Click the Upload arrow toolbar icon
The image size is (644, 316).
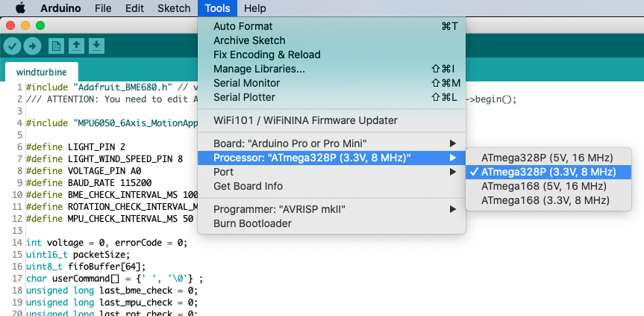click(32, 46)
